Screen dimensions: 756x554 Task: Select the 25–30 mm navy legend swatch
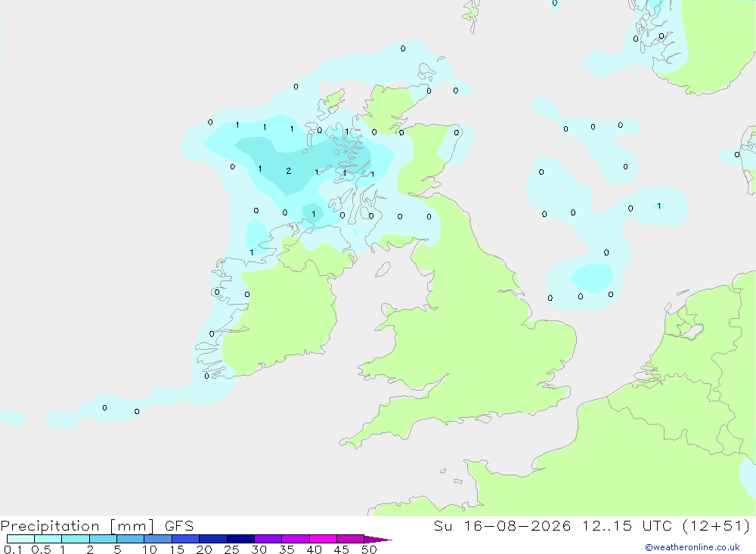tap(240, 539)
